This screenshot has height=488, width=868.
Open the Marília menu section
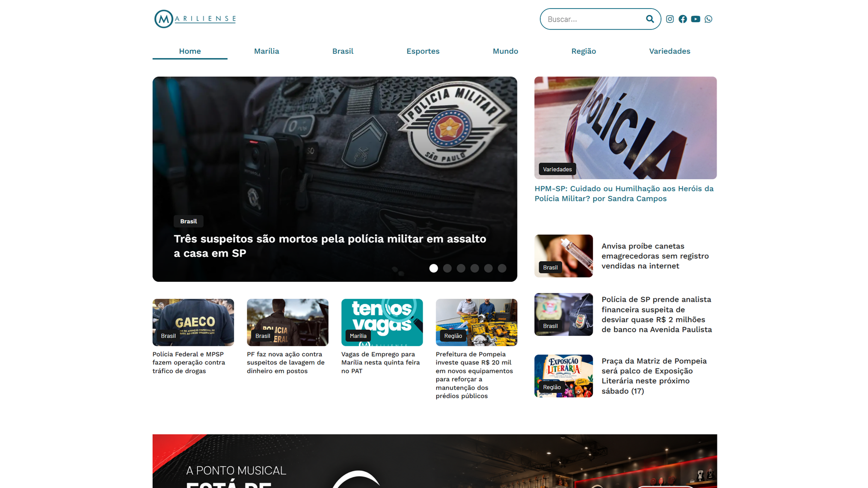(x=266, y=51)
